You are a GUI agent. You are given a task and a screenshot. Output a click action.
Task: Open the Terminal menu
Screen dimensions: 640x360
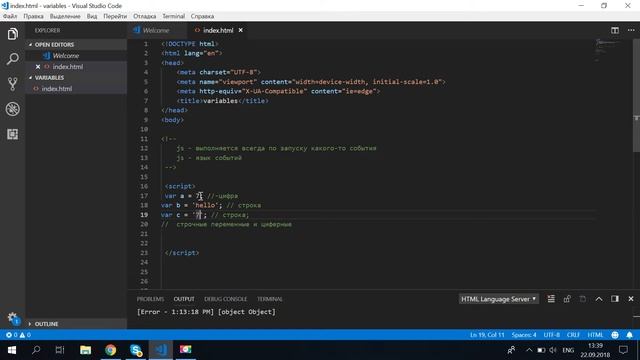(x=173, y=16)
